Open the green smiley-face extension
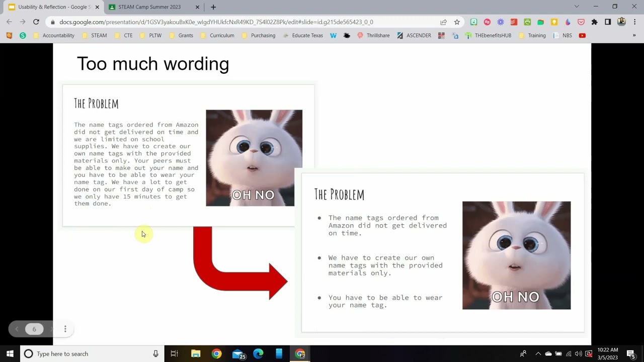644x362 pixels. [473, 22]
